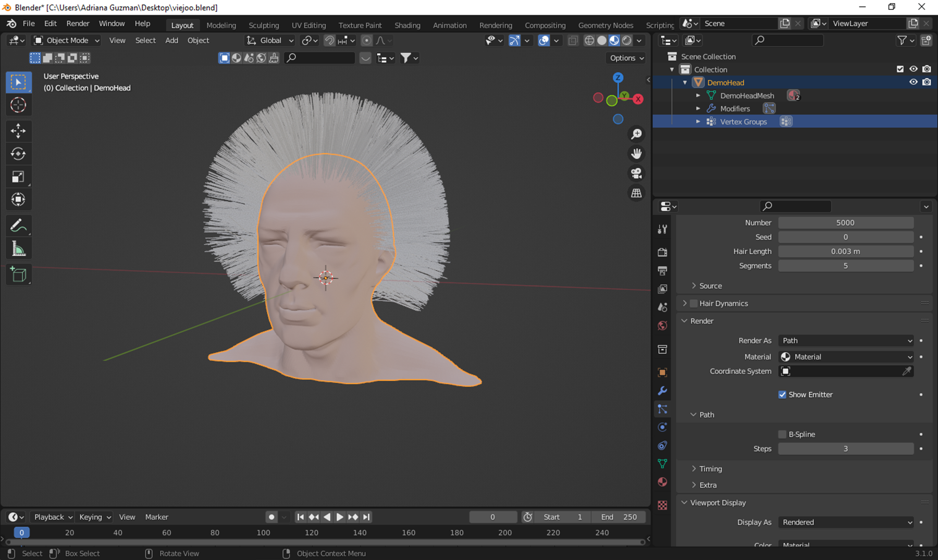Switch to solid viewport shading

pyautogui.click(x=602, y=40)
